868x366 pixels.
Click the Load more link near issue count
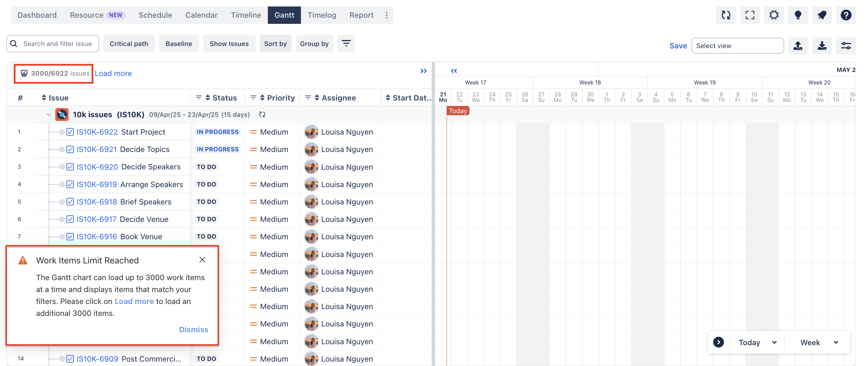[113, 73]
